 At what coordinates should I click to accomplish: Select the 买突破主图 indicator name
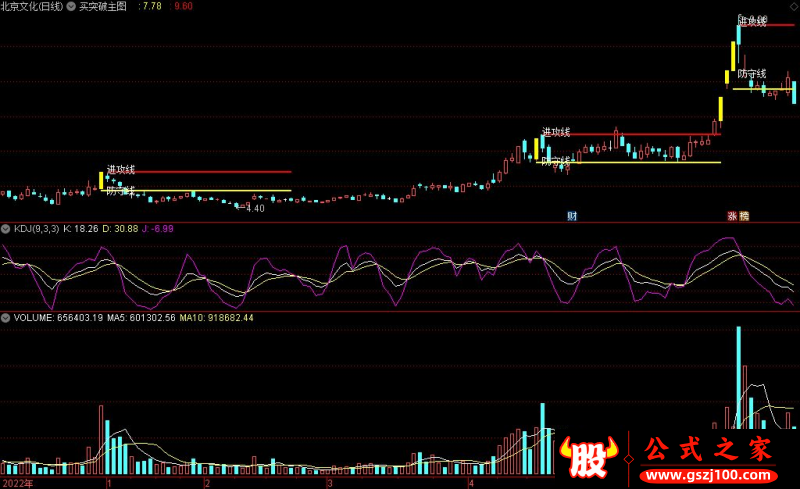click(x=103, y=7)
